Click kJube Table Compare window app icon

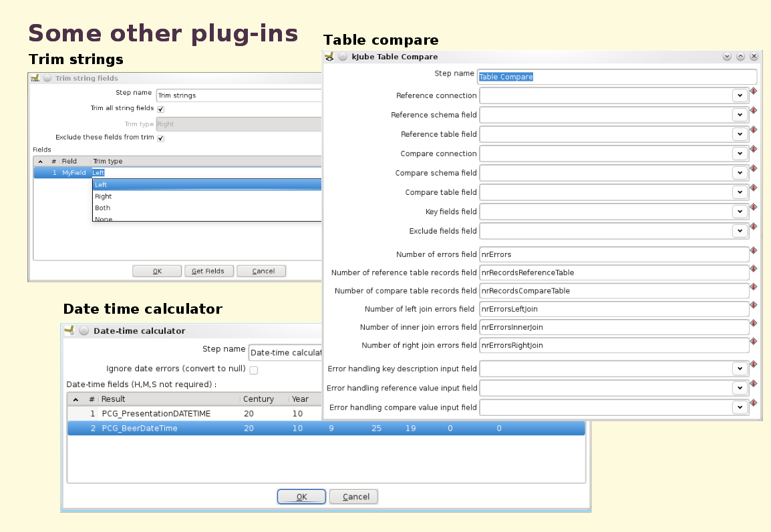329,57
